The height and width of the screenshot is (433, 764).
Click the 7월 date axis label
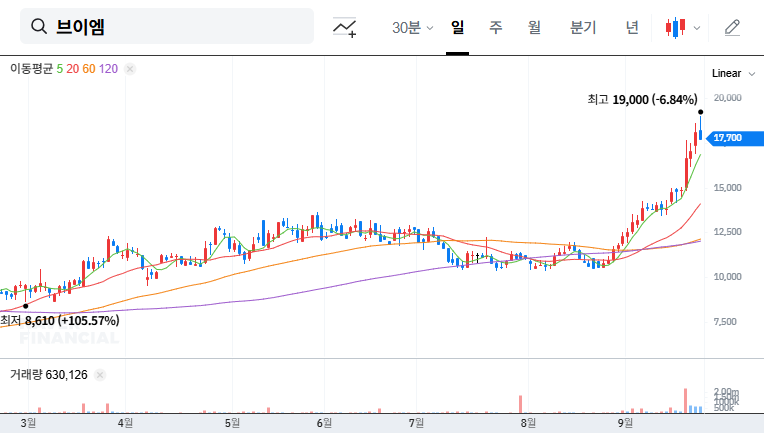pos(416,423)
